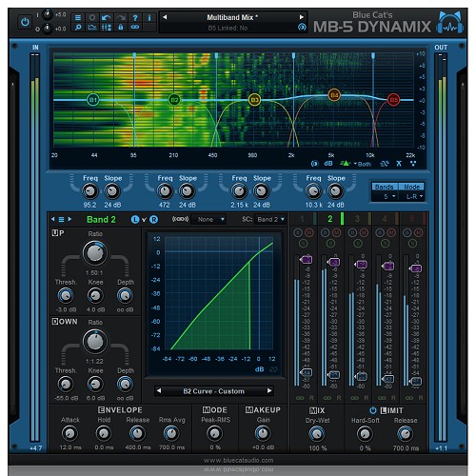Click the padlock lock icon
476x476 pixels.
tap(121, 28)
